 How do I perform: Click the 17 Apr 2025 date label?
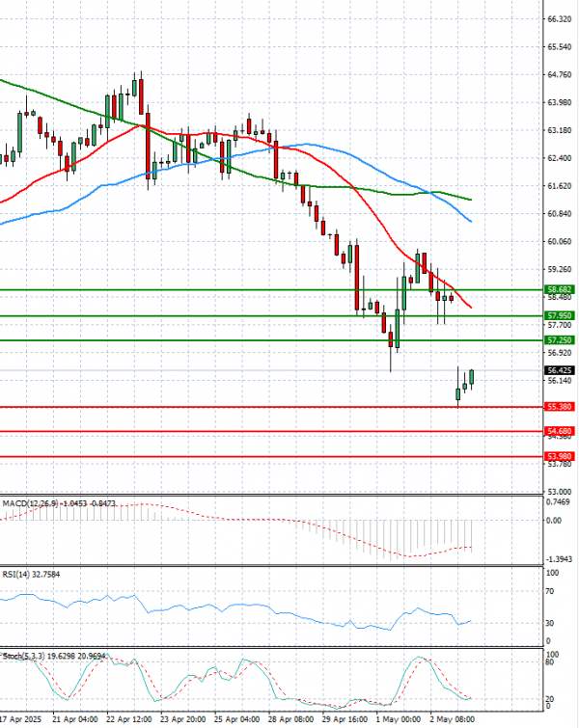tap(20, 719)
